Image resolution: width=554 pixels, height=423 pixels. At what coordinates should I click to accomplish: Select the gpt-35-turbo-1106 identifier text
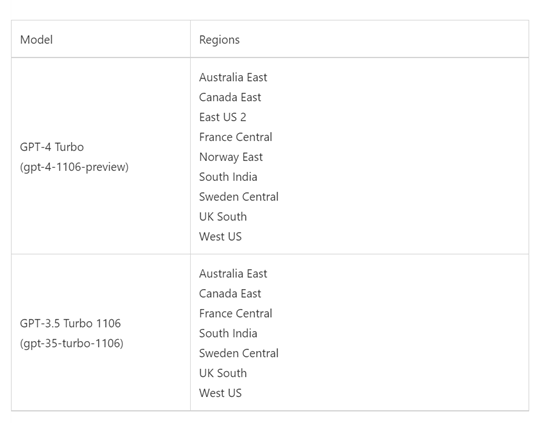[72, 343]
